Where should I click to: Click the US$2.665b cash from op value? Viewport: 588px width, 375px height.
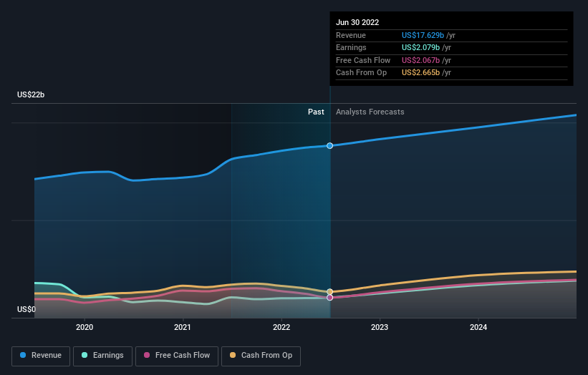click(420, 73)
